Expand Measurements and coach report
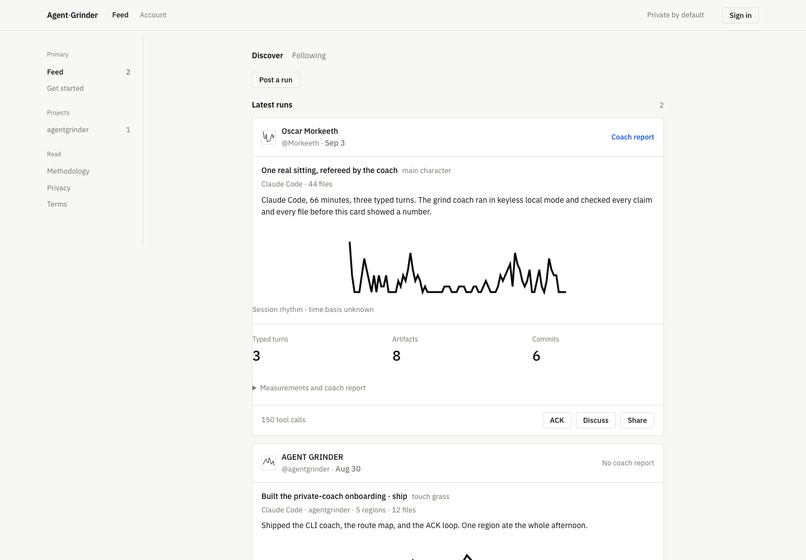 click(309, 388)
